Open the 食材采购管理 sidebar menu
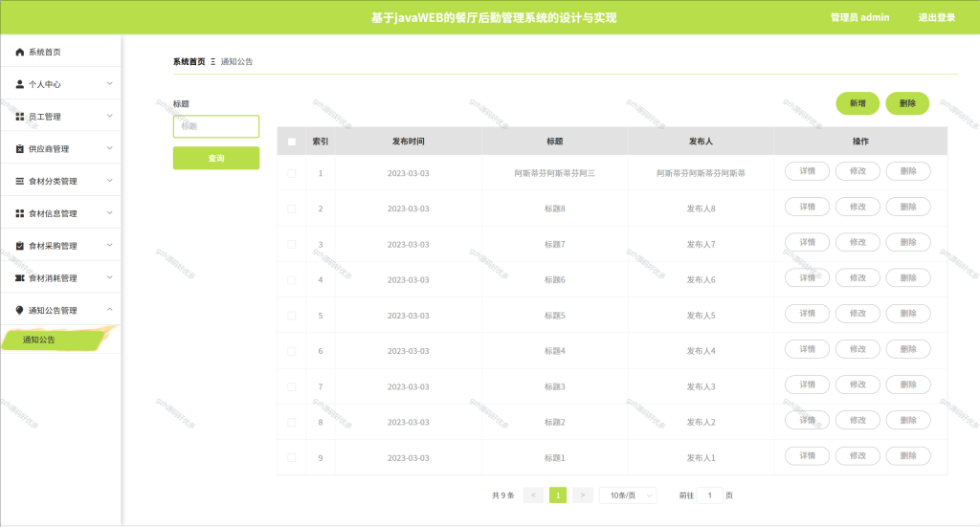The height and width of the screenshot is (527, 980). click(x=60, y=246)
